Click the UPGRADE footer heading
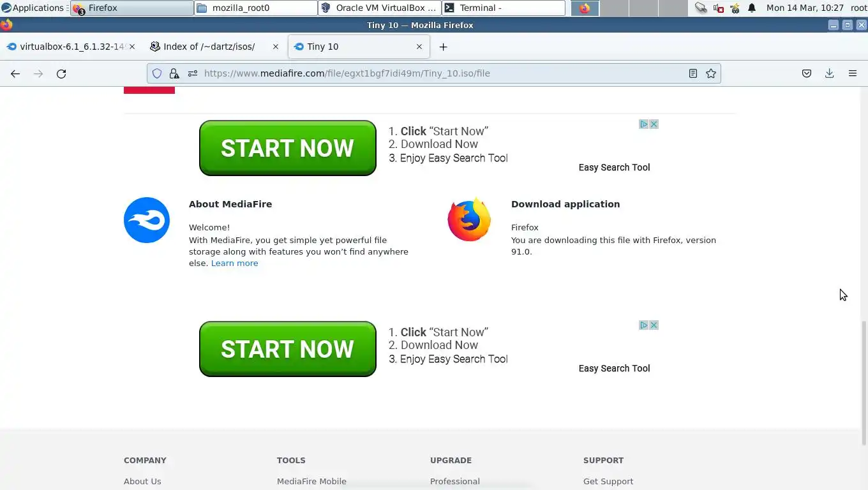The image size is (868, 490). (451, 460)
